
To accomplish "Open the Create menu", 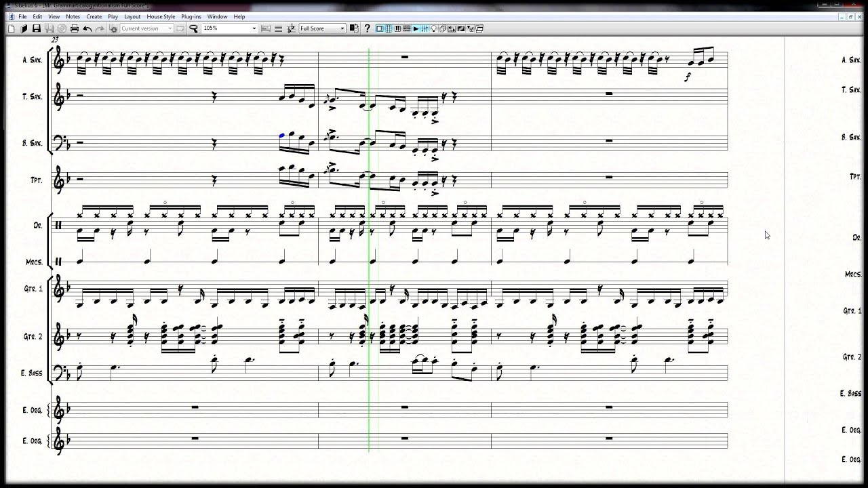I will [94, 16].
